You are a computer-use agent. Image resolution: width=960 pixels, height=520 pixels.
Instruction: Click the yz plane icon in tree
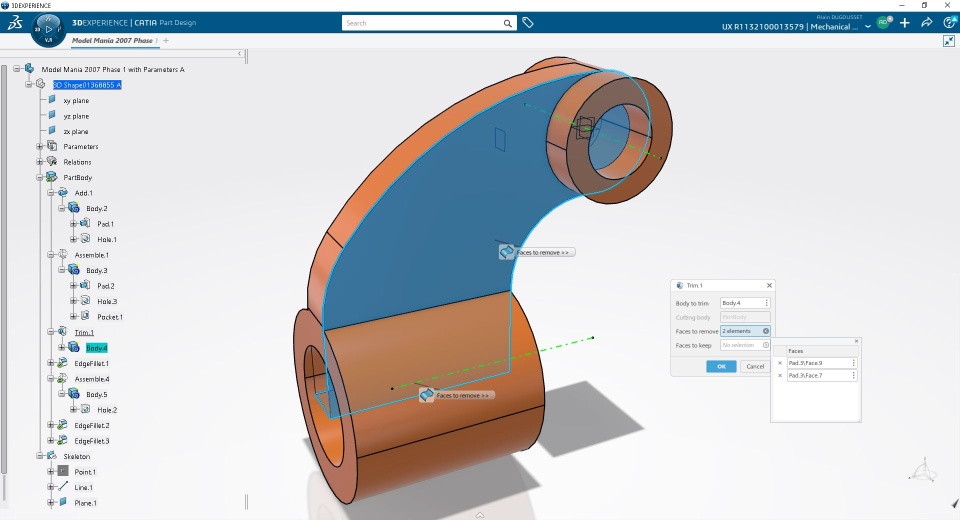pyautogui.click(x=52, y=115)
